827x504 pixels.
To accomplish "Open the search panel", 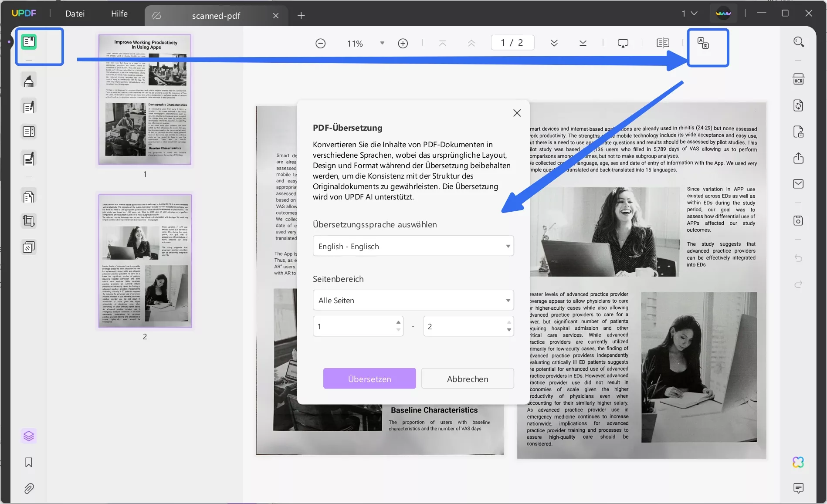I will tap(799, 41).
